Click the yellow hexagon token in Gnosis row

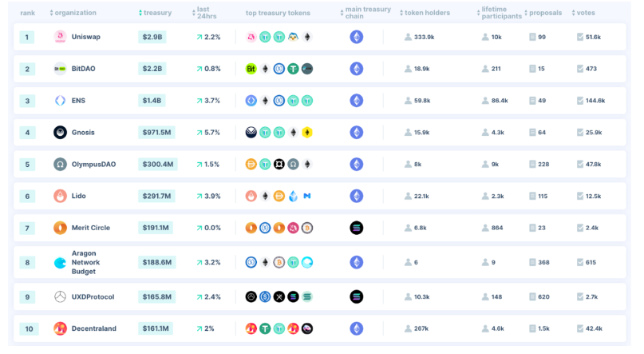[306, 133]
